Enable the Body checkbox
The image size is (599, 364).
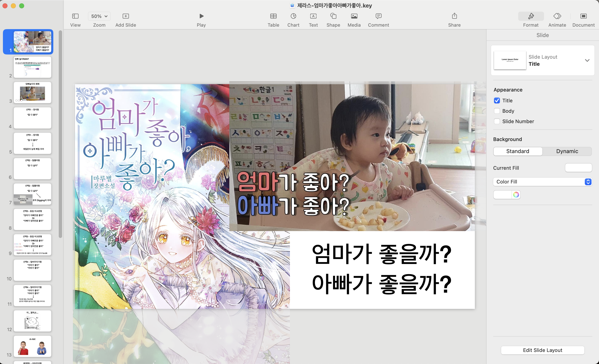(497, 111)
